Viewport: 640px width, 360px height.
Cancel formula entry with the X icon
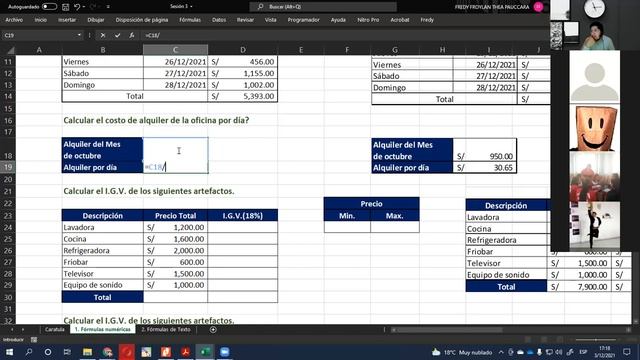(x=103, y=36)
